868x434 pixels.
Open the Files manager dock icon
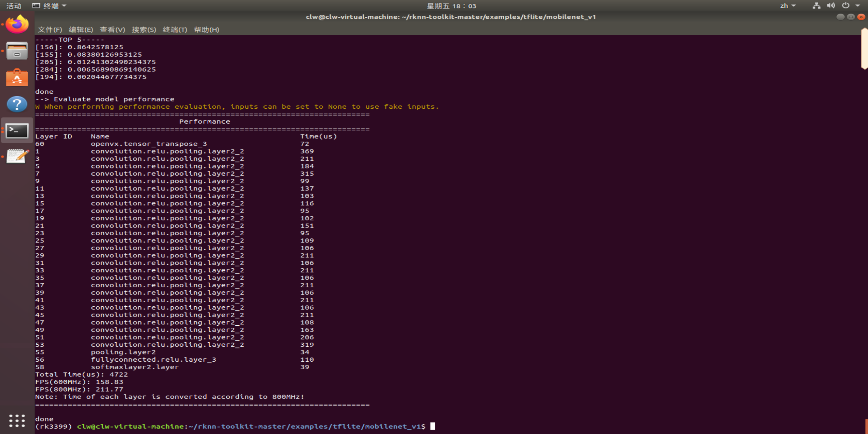click(x=17, y=51)
